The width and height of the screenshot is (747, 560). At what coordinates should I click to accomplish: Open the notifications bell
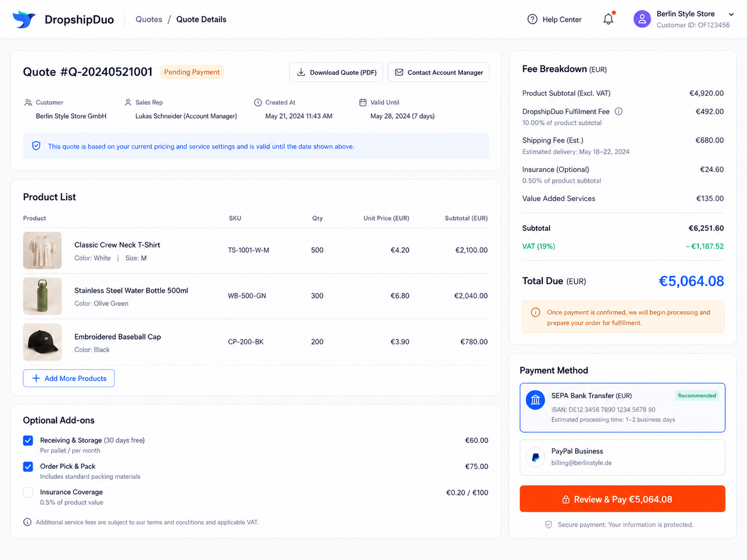pos(609,19)
